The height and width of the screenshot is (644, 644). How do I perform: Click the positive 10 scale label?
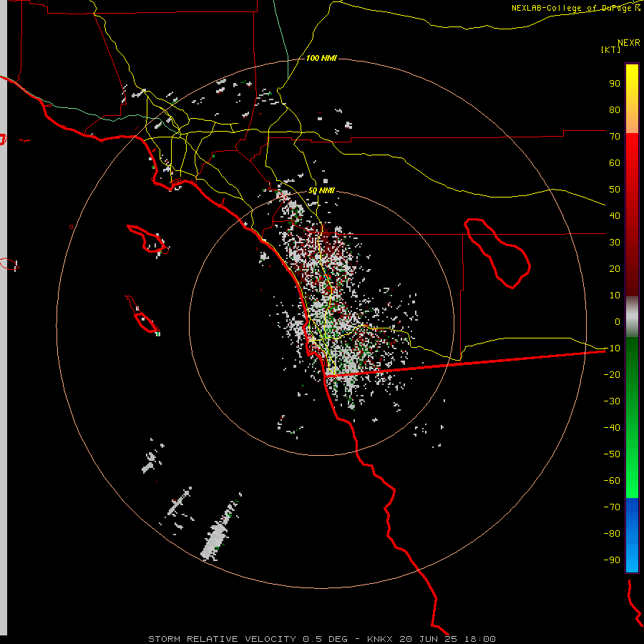pyautogui.click(x=615, y=296)
